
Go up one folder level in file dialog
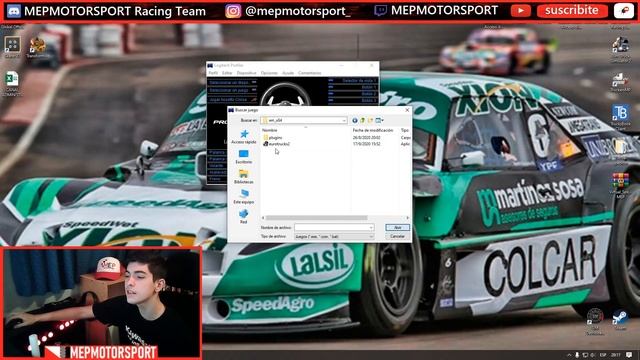tap(362, 120)
